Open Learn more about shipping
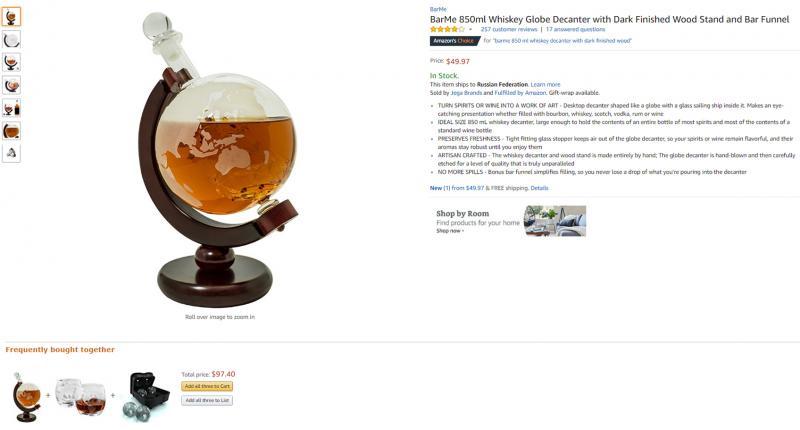 click(x=545, y=85)
